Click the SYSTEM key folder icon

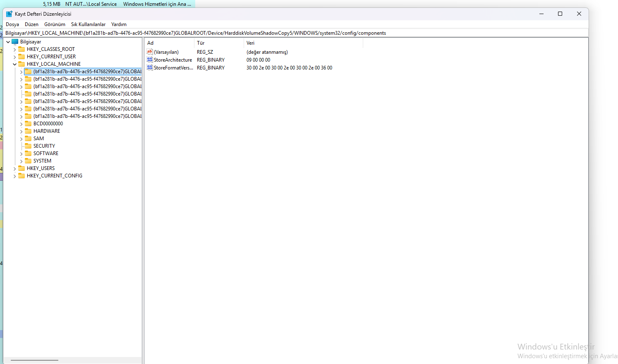(28, 161)
